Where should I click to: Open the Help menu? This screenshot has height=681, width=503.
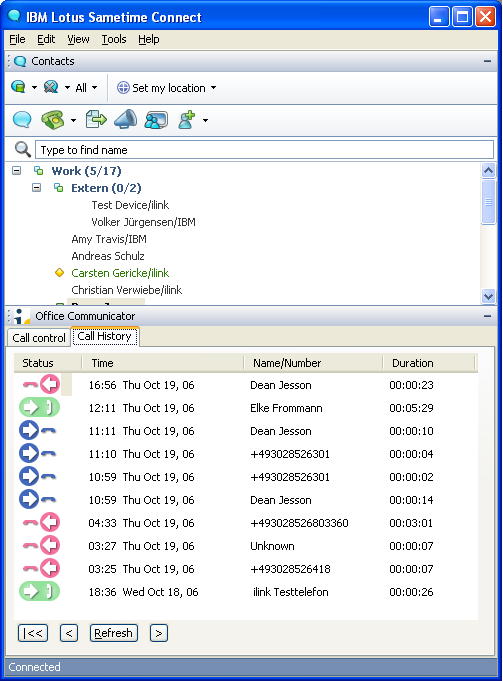149,39
